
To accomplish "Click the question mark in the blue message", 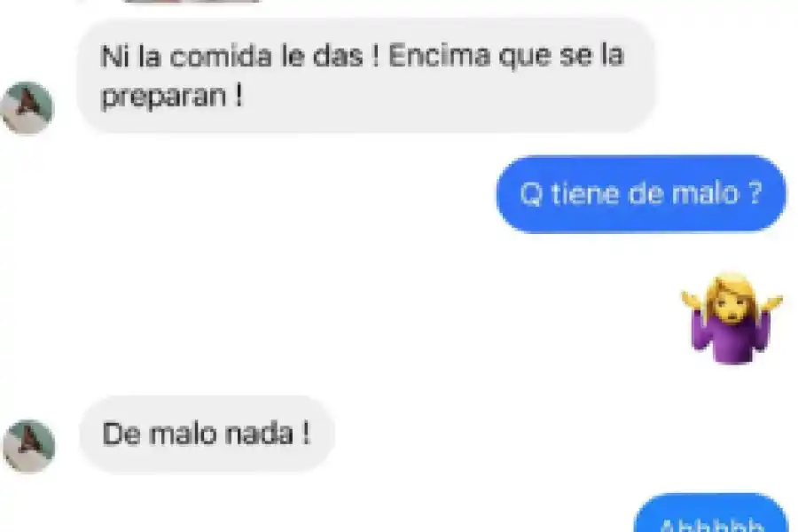I will pyautogui.click(x=756, y=194).
